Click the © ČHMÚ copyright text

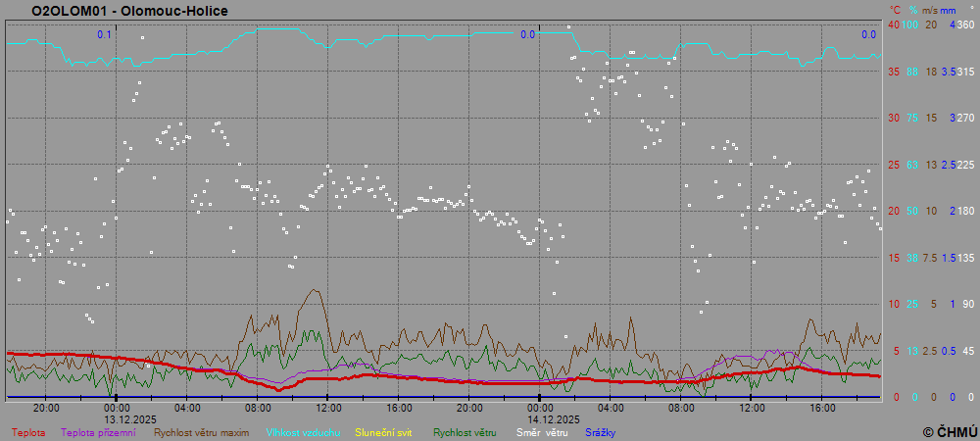[950, 431]
